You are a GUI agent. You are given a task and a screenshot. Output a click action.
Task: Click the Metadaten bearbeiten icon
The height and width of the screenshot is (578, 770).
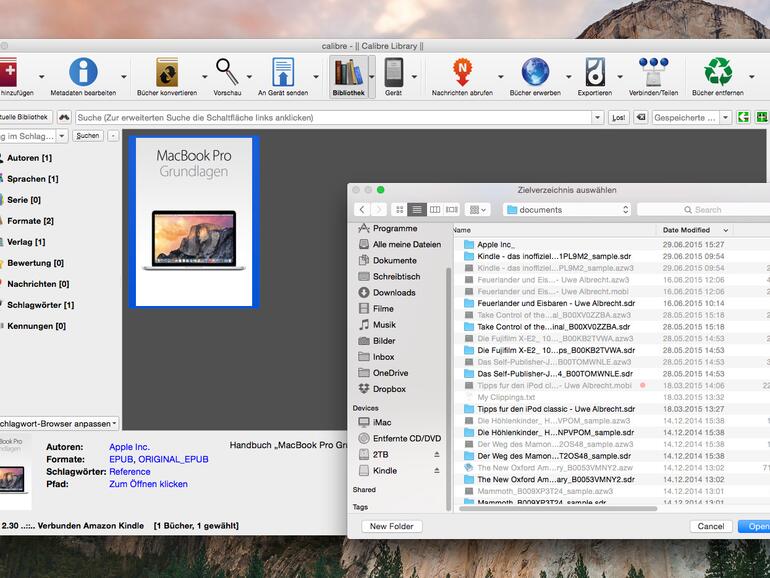[83, 73]
